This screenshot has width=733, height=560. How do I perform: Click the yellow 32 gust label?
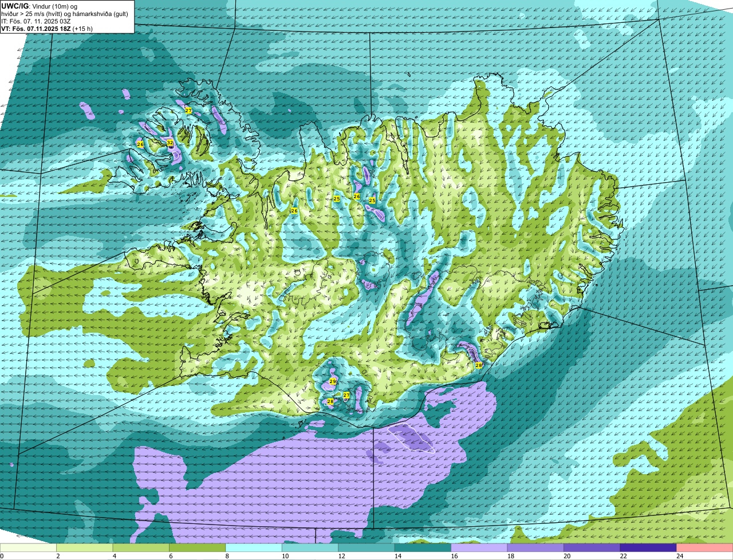tap(170, 143)
